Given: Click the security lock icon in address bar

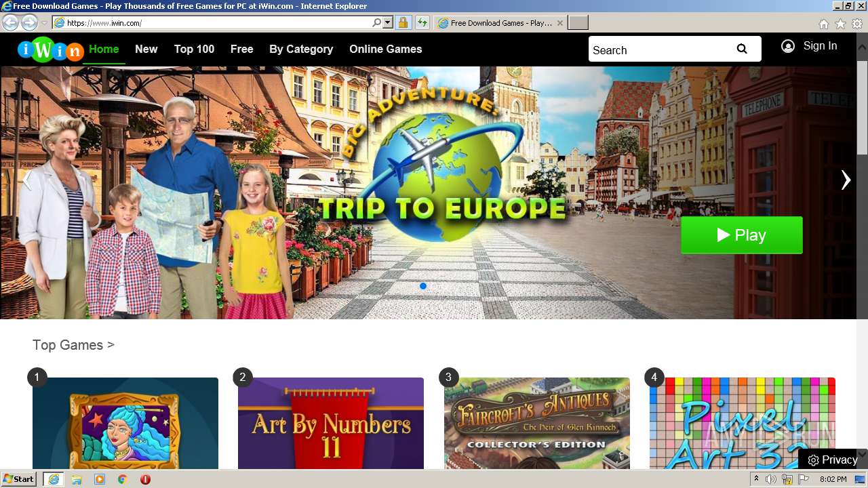Looking at the screenshot, I should [x=403, y=22].
